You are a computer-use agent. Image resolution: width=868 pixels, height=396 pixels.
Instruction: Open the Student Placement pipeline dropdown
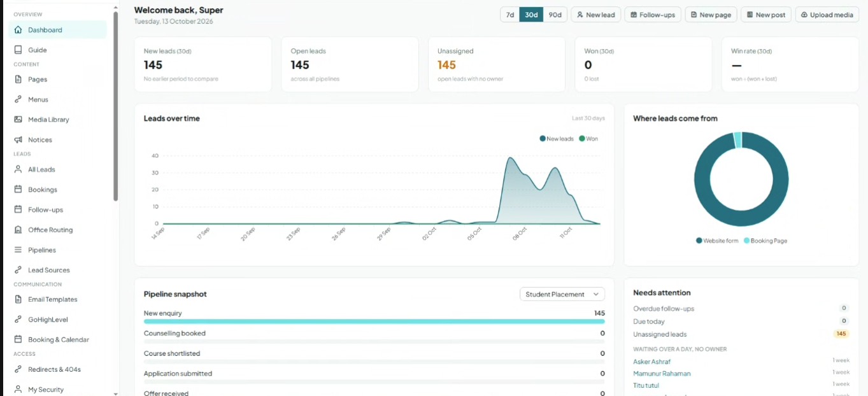(x=562, y=294)
